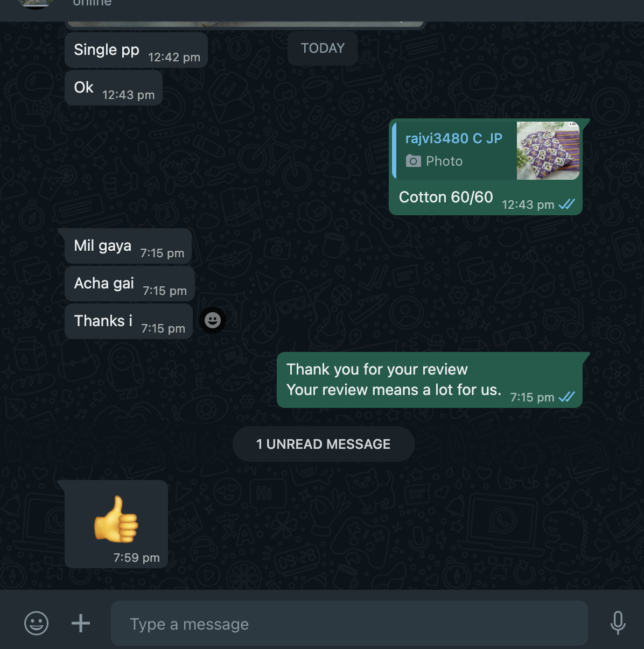
Task: Select the Single pp message bubble
Action: pos(136,51)
